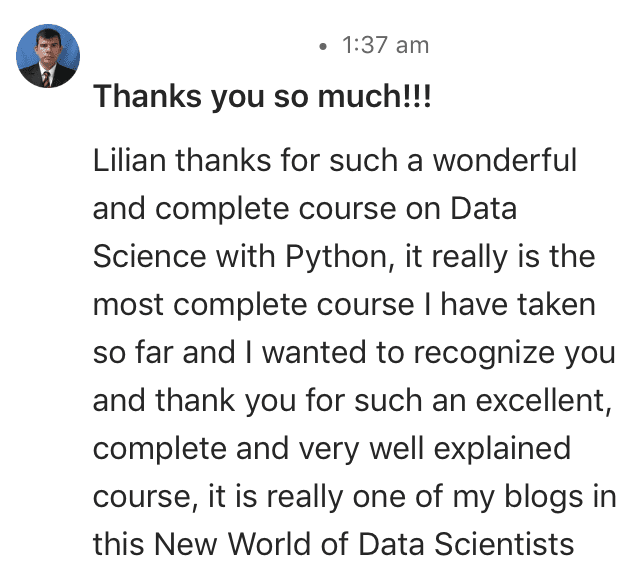Select the word 'much!!!' in the title

[x=374, y=96]
